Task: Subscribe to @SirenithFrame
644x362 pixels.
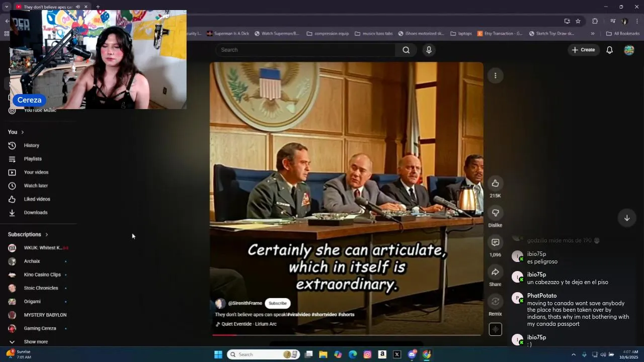Action: [278, 303]
